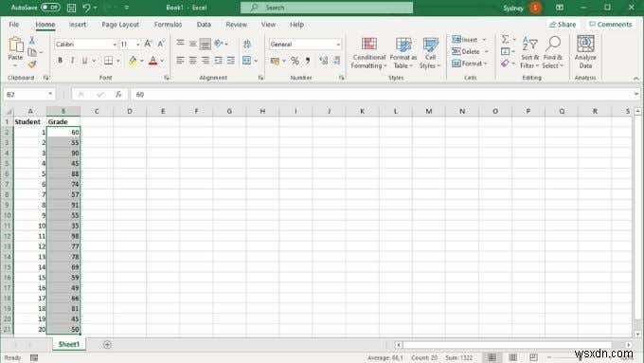Screen dimensions: 644x363
Task: Click the Fill Color bucket icon
Action: pos(133,61)
